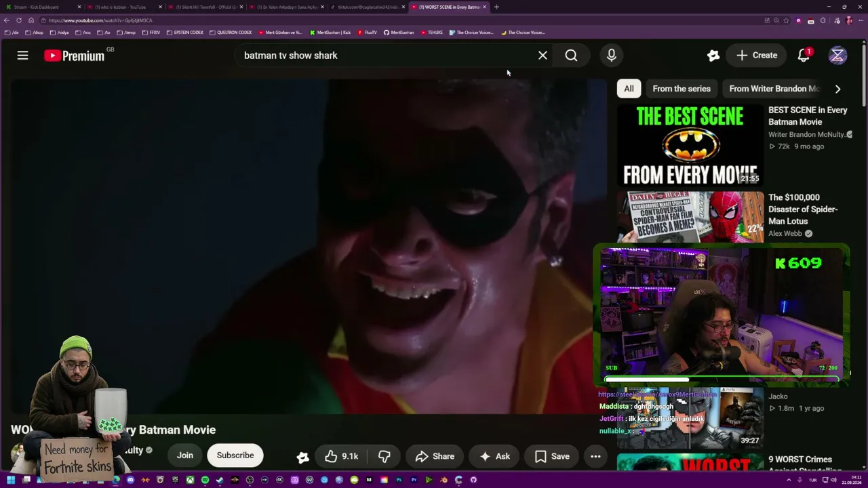Save the video to a playlist

(552, 456)
